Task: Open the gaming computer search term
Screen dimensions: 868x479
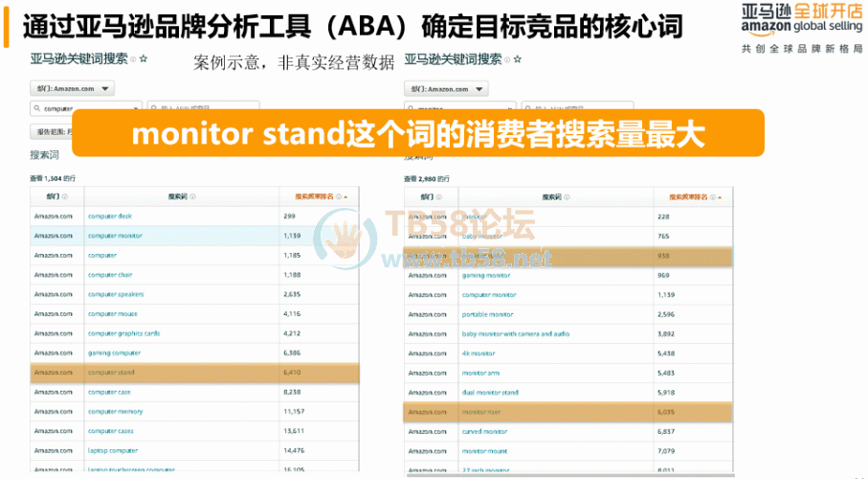Action: [x=114, y=354]
